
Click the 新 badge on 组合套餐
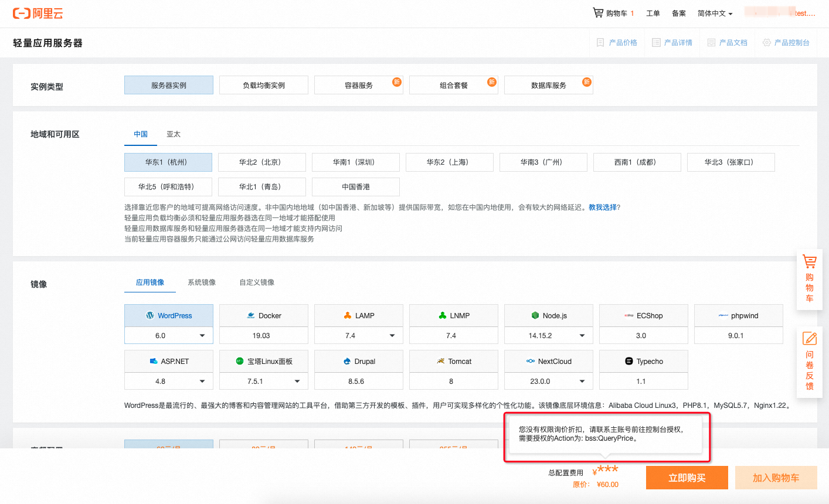[492, 81]
